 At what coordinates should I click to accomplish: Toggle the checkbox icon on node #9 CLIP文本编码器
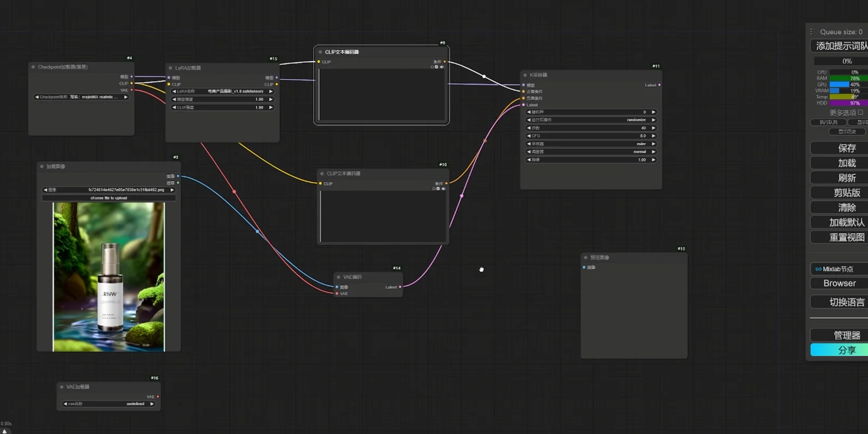coord(437,67)
